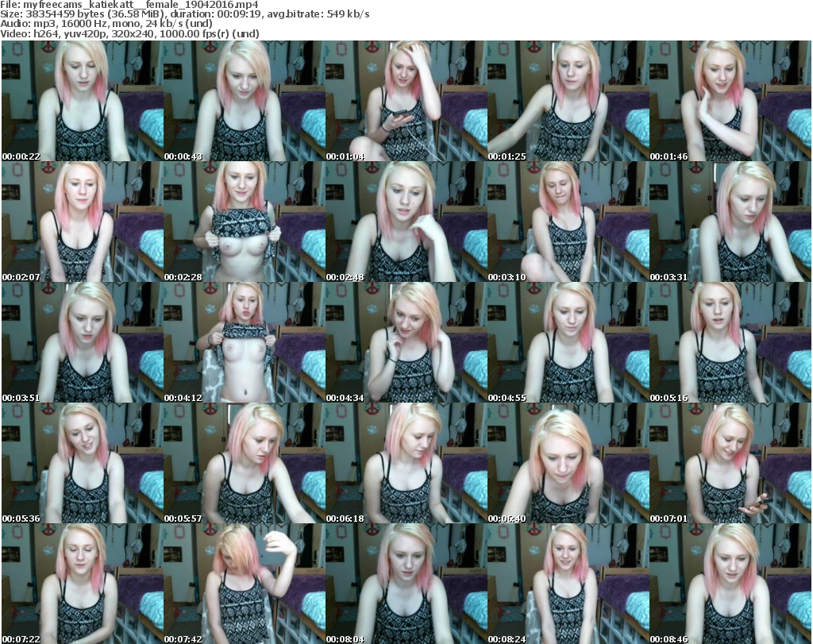813x644 pixels.
Task: Select the Audio mp3 16000 Hz info line
Action: pyautogui.click(x=106, y=24)
